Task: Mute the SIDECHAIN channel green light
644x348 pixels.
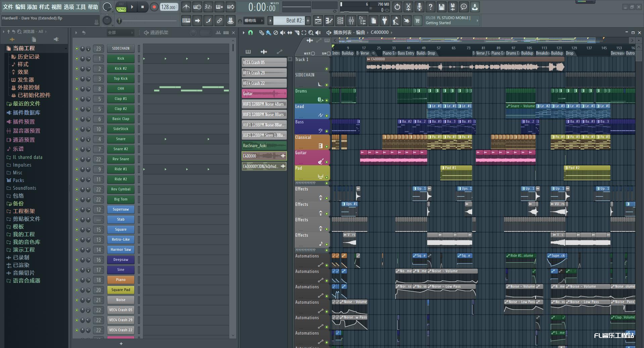Action: 77,49
